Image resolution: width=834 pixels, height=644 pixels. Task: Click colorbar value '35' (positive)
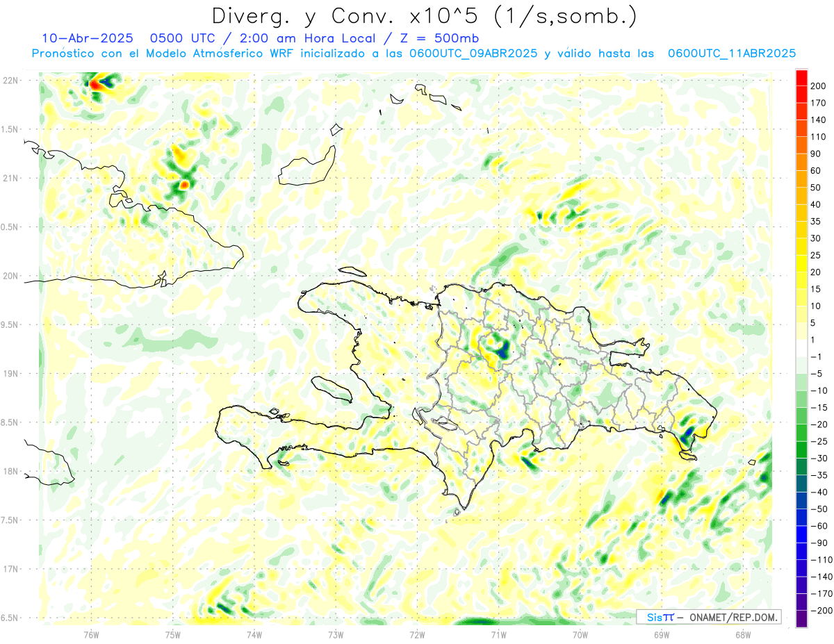tap(816, 222)
